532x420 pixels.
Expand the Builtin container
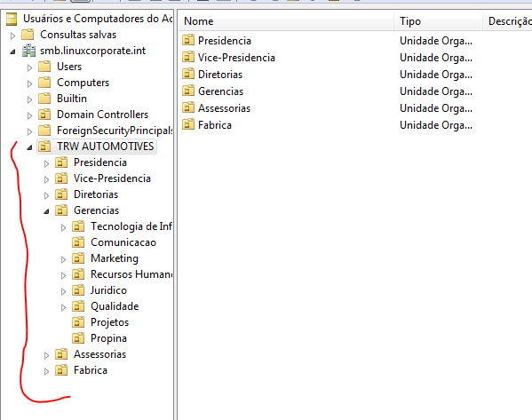(30, 99)
